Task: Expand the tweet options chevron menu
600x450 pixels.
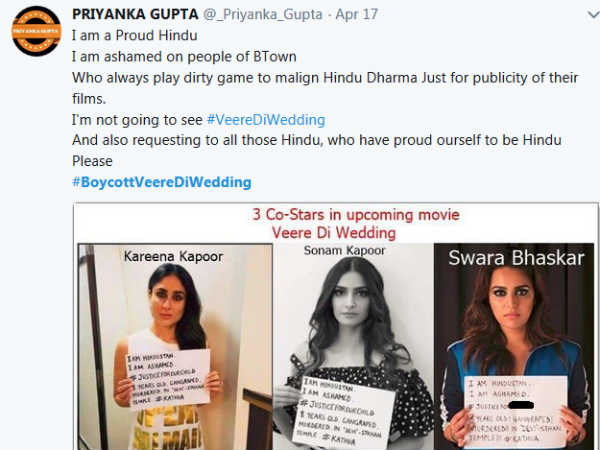Action: (593, 15)
